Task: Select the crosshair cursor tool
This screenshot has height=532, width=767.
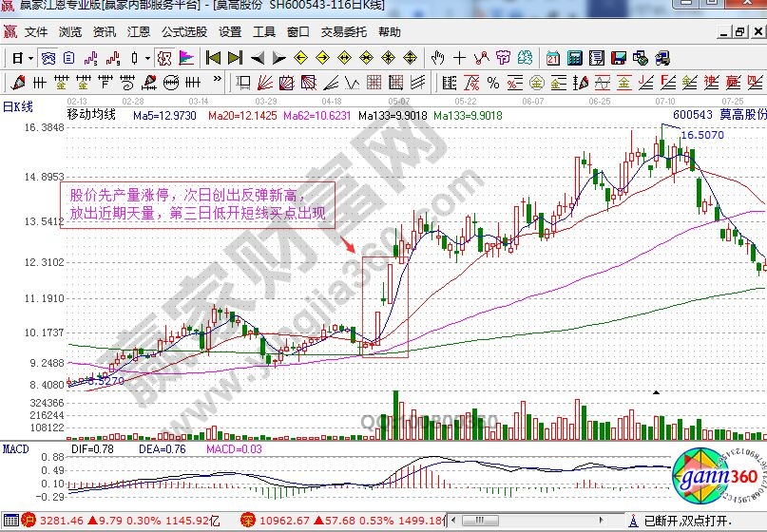Action: click(459, 57)
